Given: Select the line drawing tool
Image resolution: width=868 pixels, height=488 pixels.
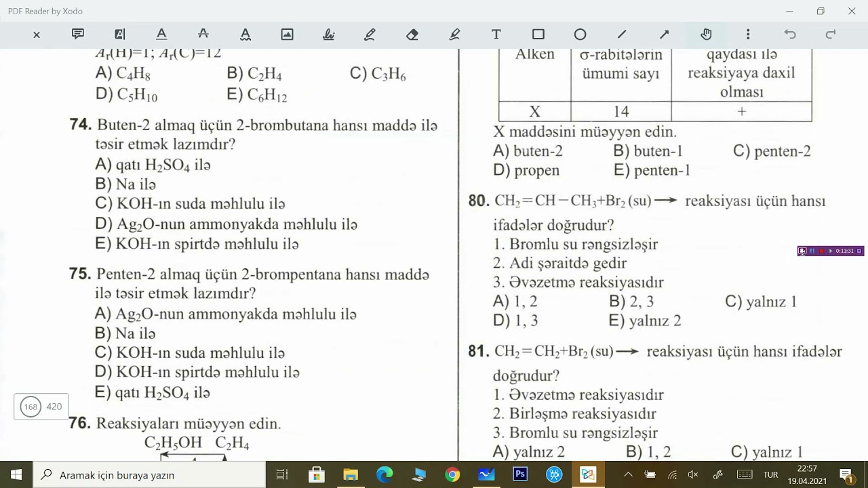Looking at the screenshot, I should 622,34.
